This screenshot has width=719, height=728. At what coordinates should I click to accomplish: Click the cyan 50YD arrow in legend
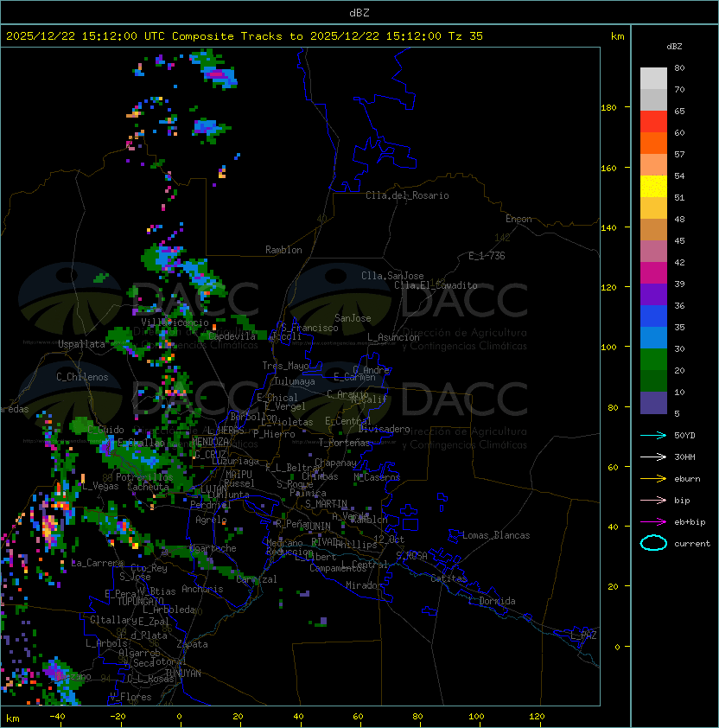tap(653, 435)
